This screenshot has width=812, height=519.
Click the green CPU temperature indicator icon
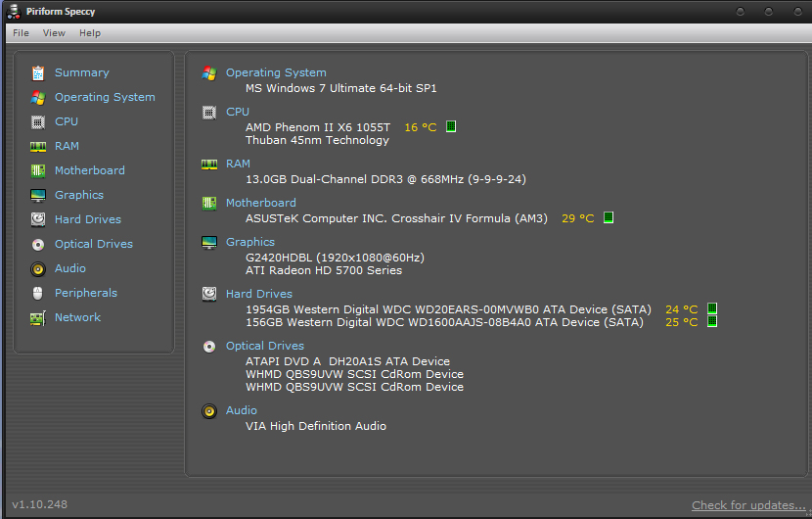(x=451, y=126)
